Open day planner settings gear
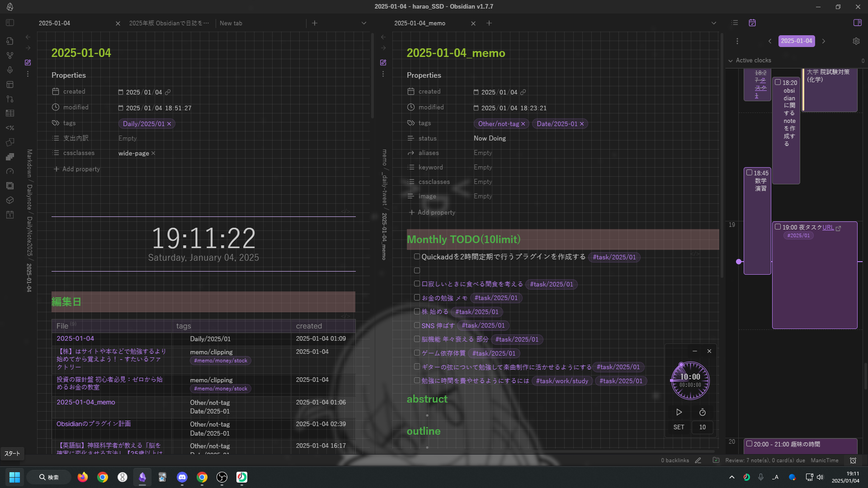 [x=856, y=41]
